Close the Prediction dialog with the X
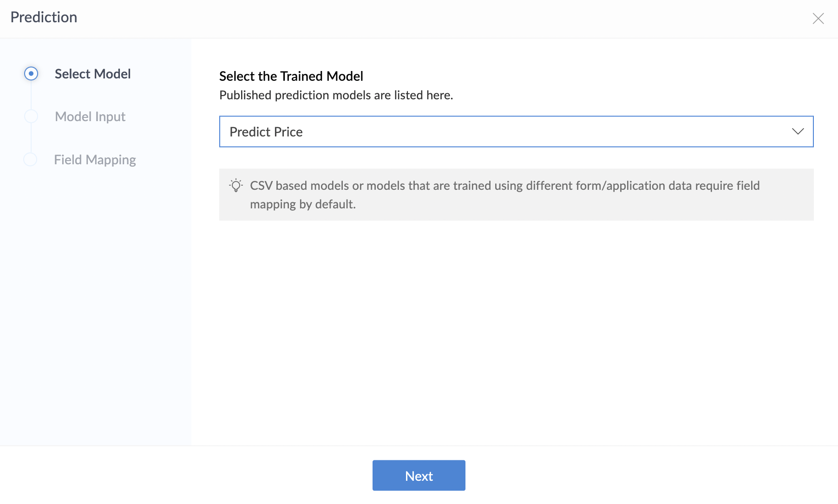Screen dimensions: 838x504 point(818,19)
